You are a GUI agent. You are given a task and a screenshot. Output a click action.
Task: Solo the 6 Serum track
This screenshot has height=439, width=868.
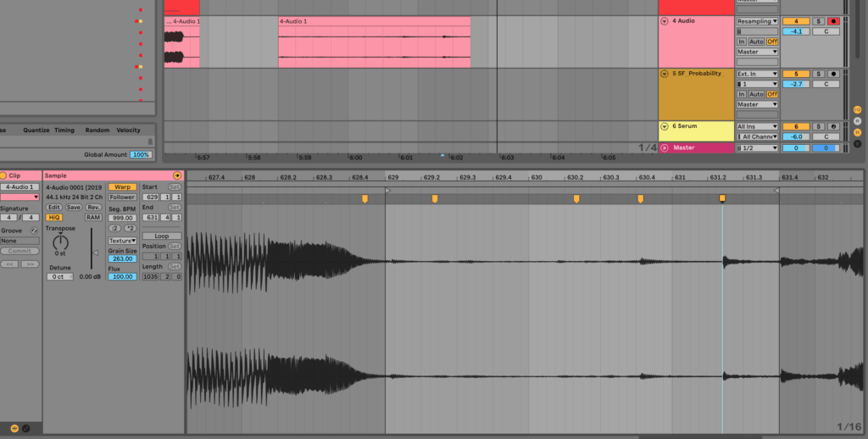click(819, 126)
